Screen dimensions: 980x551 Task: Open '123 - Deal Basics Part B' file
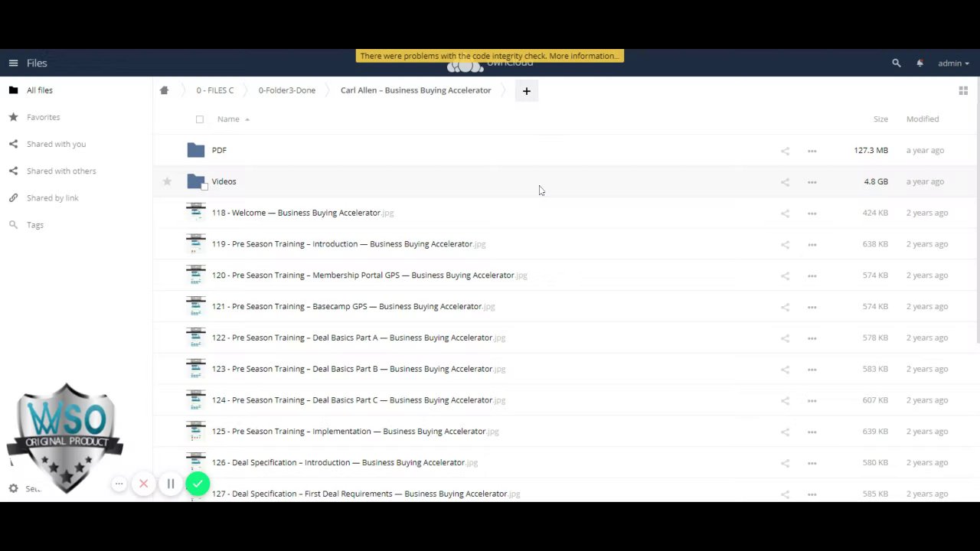click(x=358, y=369)
